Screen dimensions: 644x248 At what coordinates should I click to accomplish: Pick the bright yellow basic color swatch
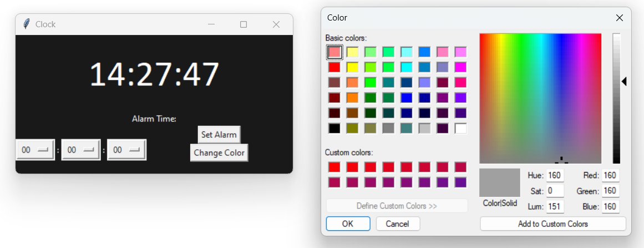point(352,67)
